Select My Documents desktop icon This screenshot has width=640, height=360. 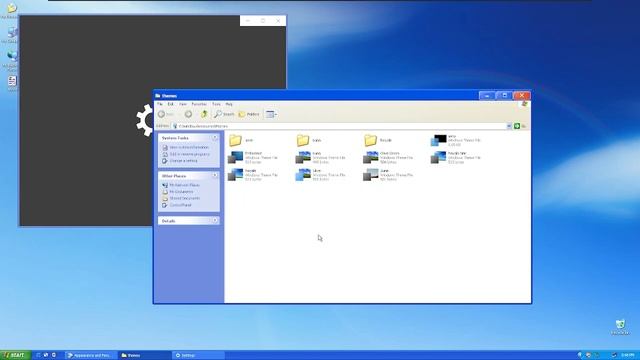pos(11,11)
